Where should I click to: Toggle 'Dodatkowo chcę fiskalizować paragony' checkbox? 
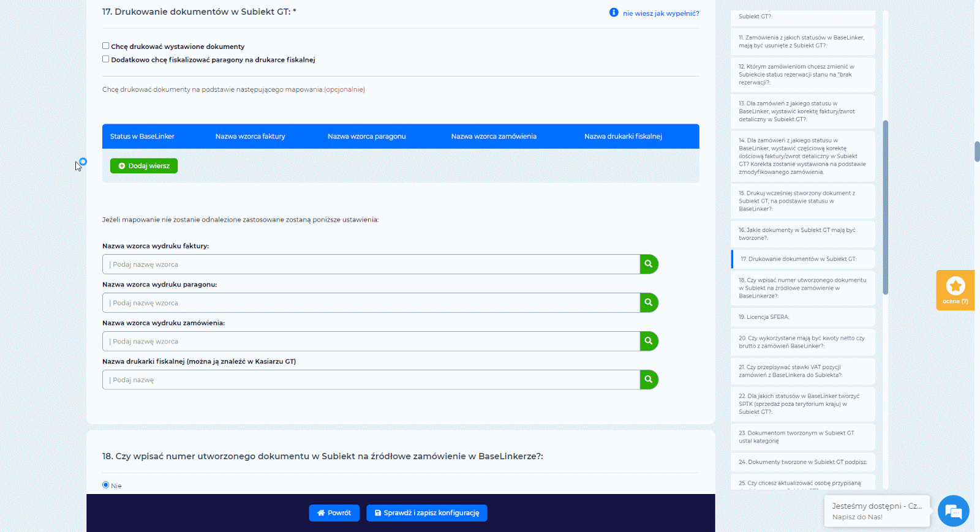pyautogui.click(x=106, y=59)
